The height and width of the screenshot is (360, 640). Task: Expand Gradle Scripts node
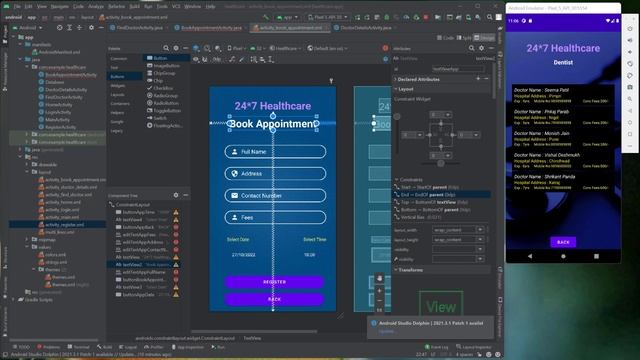pyautogui.click(x=13, y=300)
